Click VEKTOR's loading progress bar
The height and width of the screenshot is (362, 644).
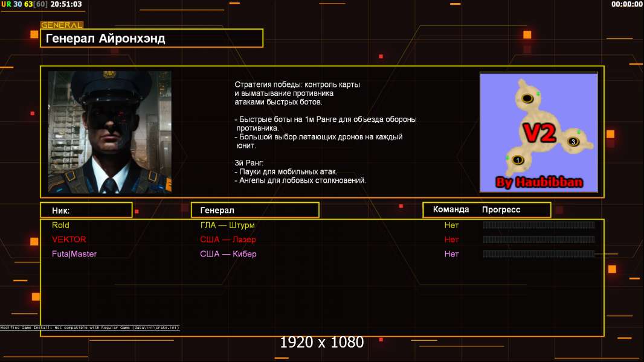point(539,239)
